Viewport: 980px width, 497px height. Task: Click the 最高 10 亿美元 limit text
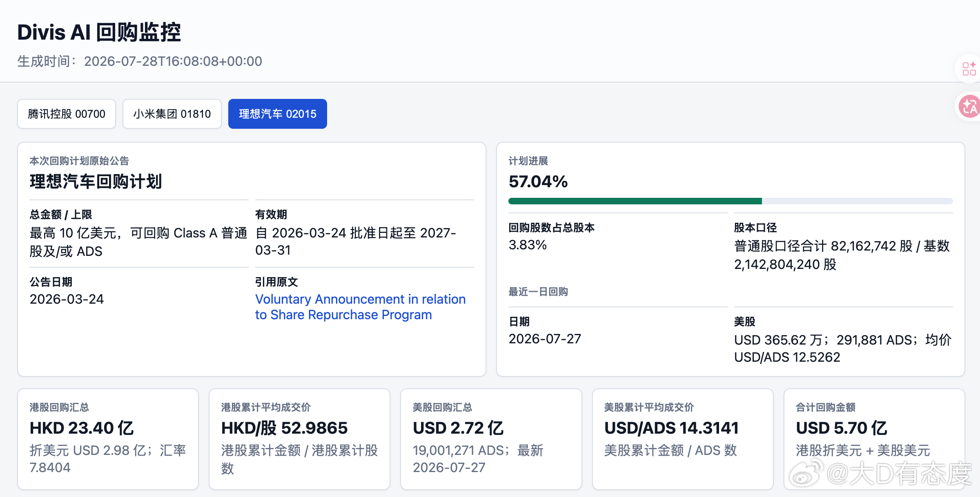138,242
